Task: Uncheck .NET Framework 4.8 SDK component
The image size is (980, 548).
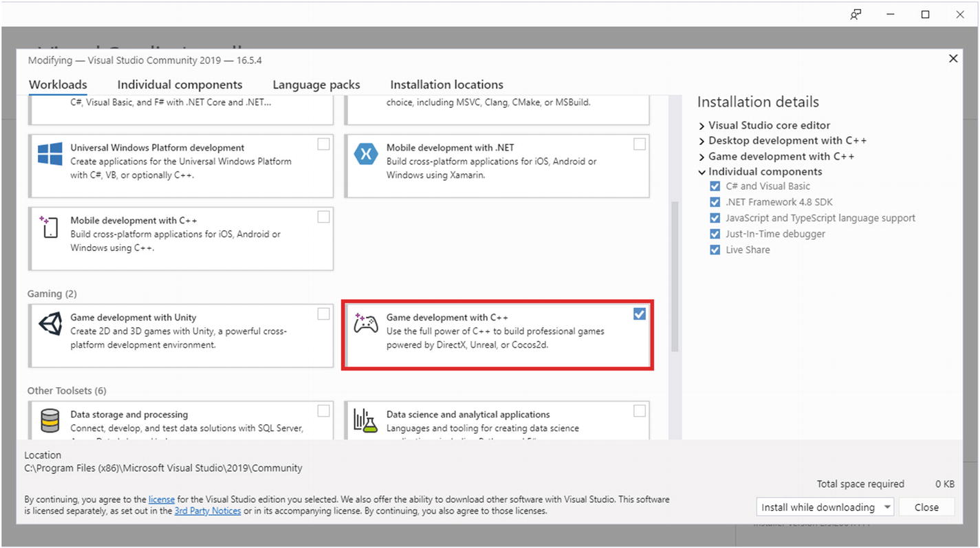Action: (715, 202)
